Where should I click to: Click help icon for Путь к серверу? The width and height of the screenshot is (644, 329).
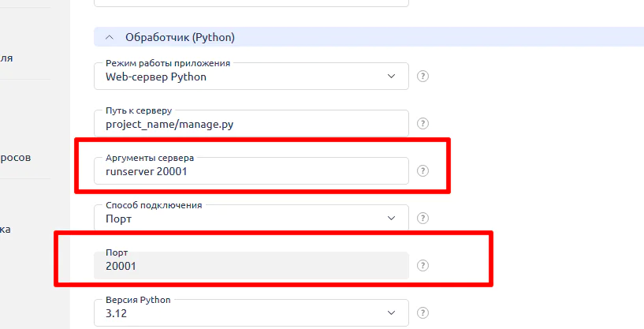423,123
